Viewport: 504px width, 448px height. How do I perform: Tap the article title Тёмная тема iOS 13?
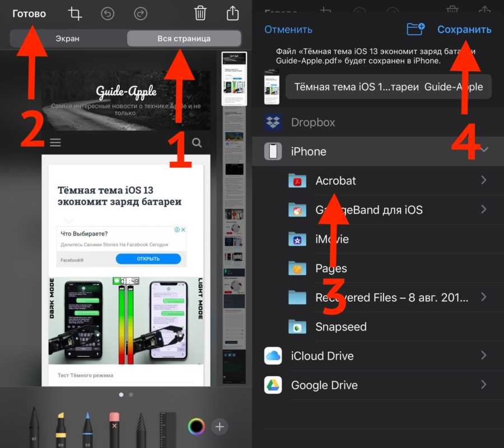pyautogui.click(x=119, y=195)
